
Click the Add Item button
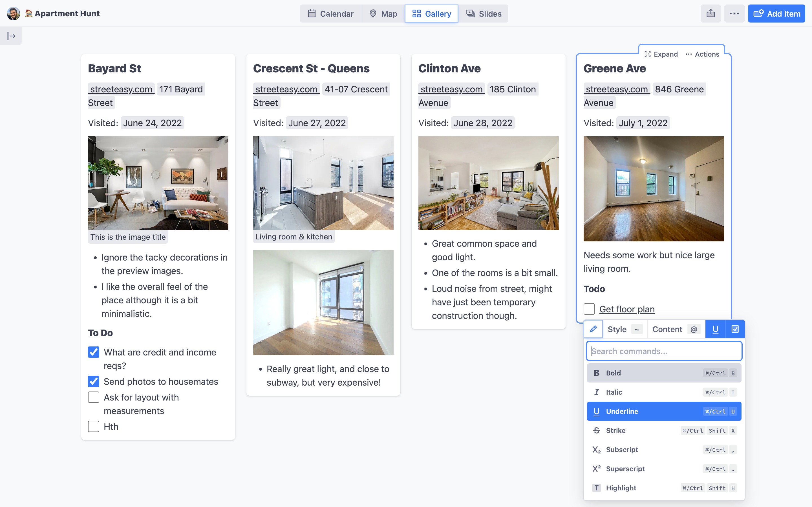tap(776, 14)
